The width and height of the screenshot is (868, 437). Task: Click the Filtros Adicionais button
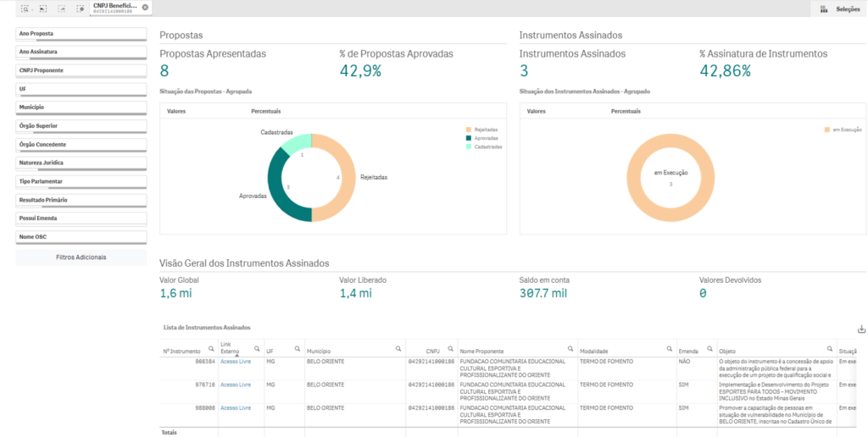pyautogui.click(x=81, y=257)
